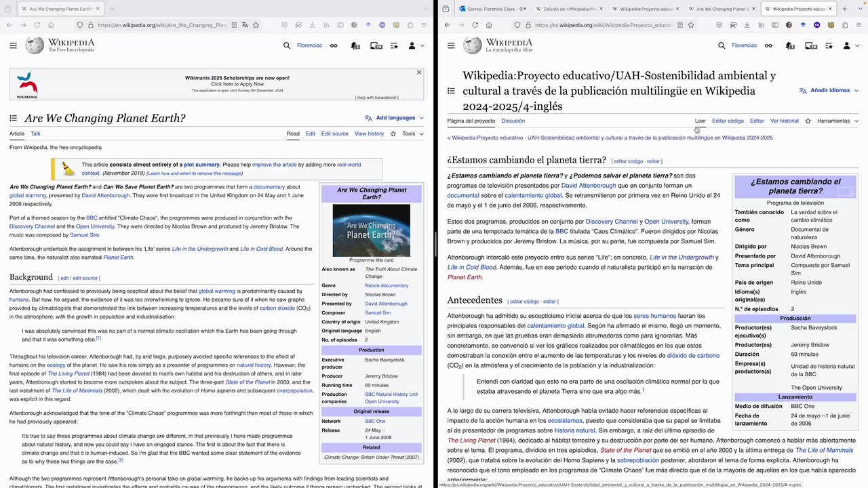Click search magnifier on English Wikipedia
868x488 pixels.
pos(287,45)
